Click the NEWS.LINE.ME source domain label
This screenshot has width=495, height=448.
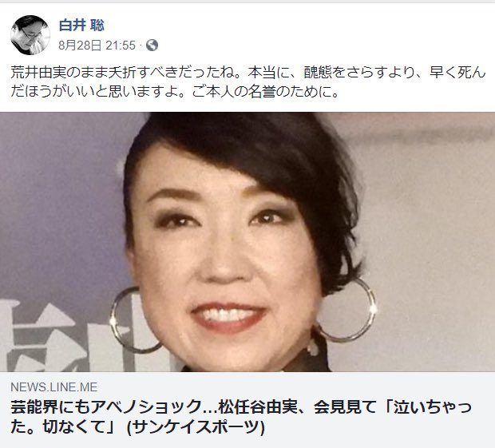coord(54,387)
